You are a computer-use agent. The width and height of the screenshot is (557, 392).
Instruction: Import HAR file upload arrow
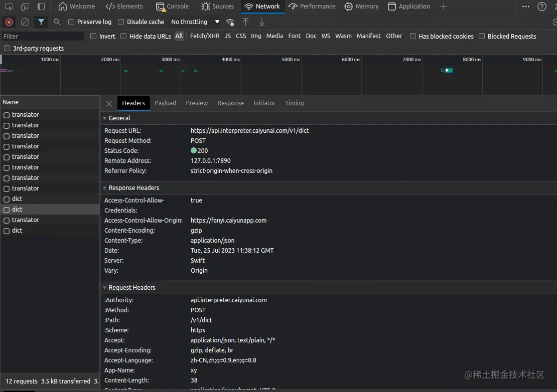(x=245, y=22)
